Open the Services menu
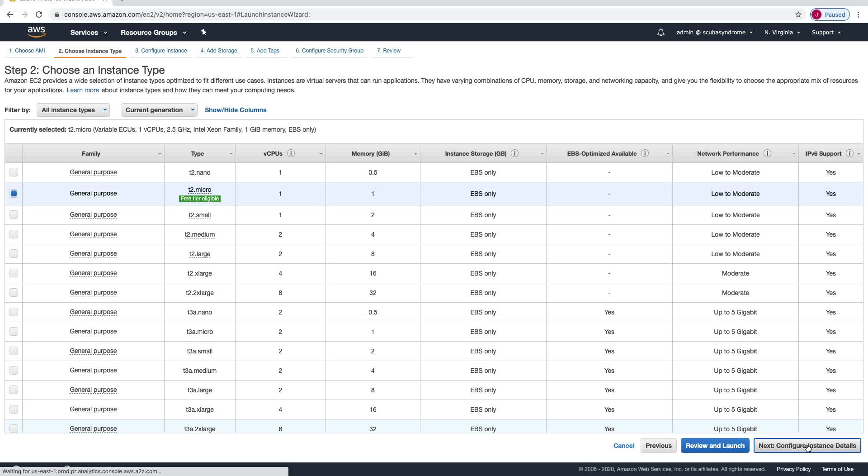The width and height of the screenshot is (868, 476). coord(89,33)
